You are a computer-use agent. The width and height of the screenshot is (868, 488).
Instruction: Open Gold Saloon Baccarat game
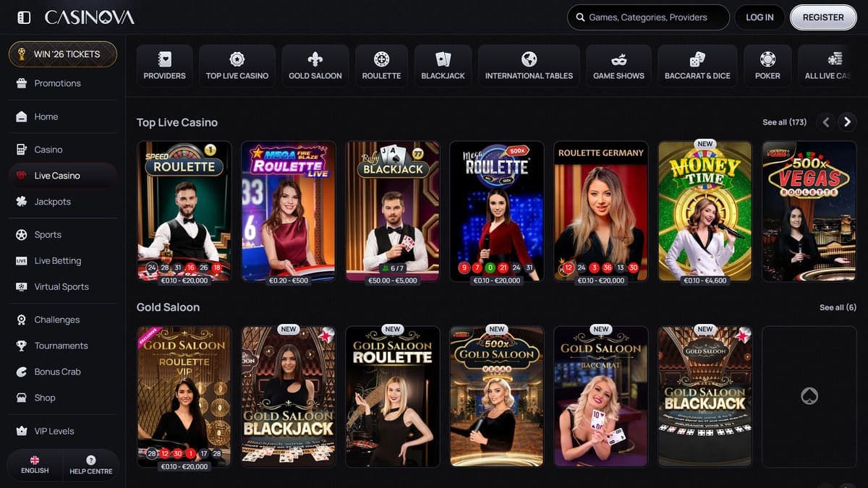tap(601, 396)
